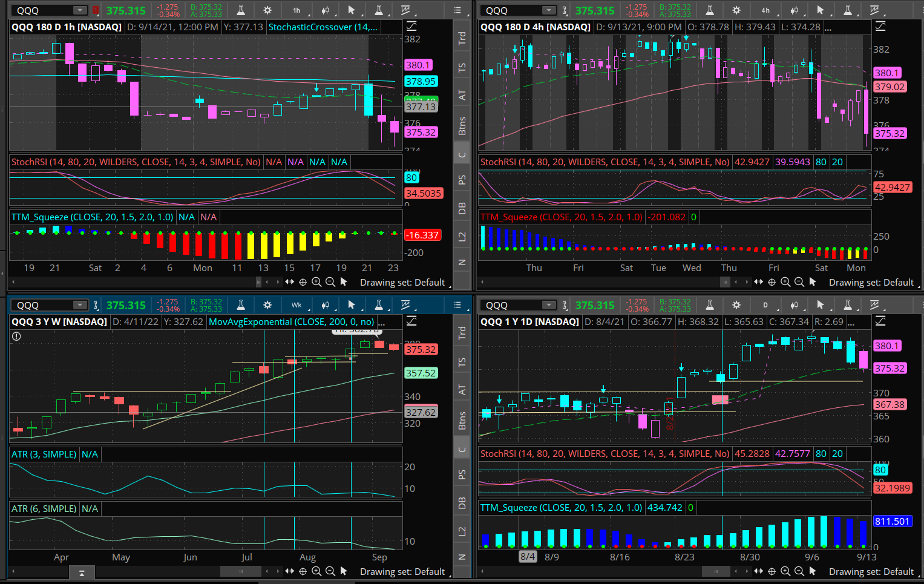Click StochasticCrossover study label on 1h chart
This screenshot has width=924, height=584.
(x=323, y=27)
